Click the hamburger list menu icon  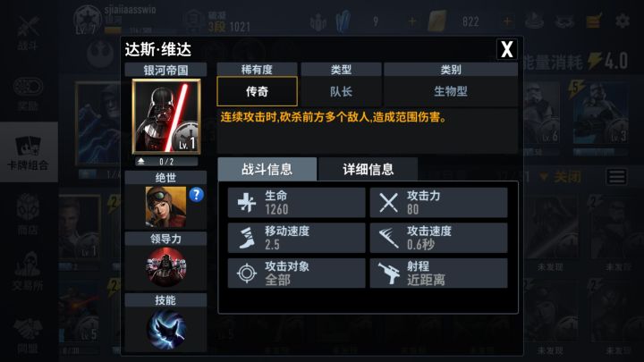pos(616,177)
